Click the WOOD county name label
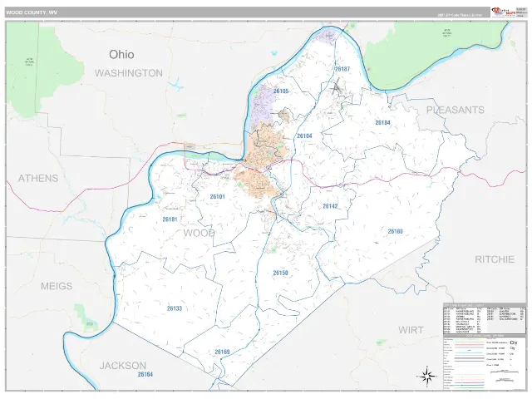Image resolution: width=532 pixels, height=399 pixels. point(199,233)
